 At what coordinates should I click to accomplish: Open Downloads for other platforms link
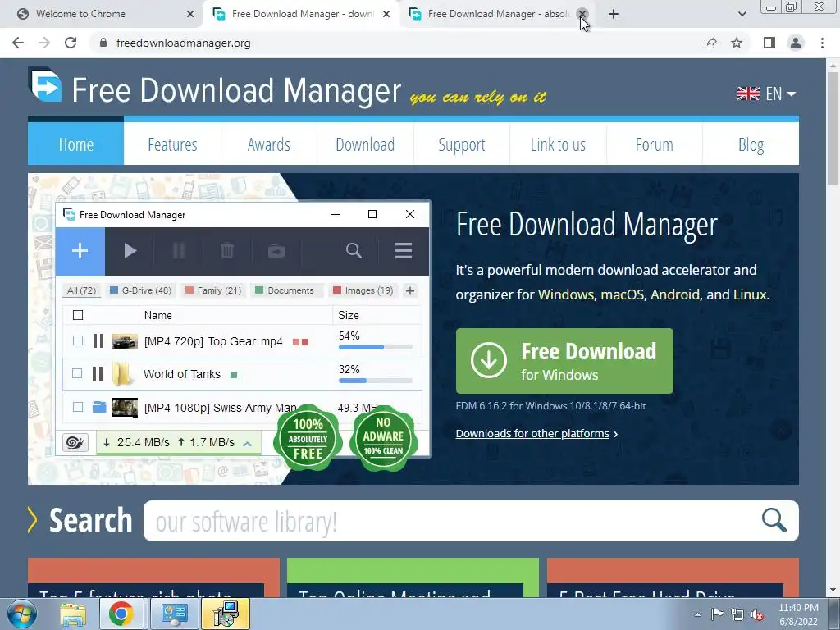click(x=532, y=433)
